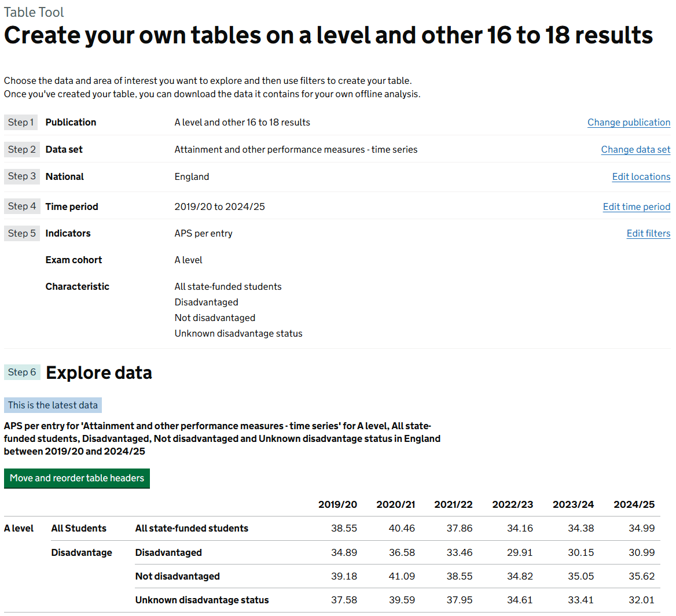The width and height of the screenshot is (676, 616).
Task: Choose the Edit filters link
Action: (x=648, y=234)
